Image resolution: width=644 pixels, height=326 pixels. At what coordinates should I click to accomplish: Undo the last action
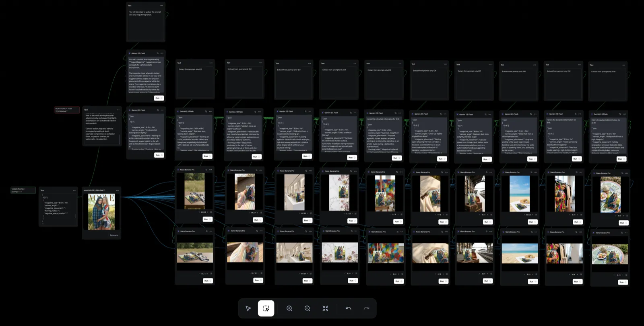click(349, 308)
